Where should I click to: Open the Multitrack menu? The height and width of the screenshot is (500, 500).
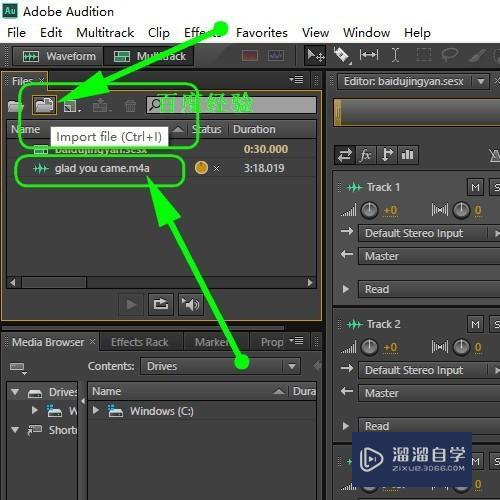click(x=105, y=33)
